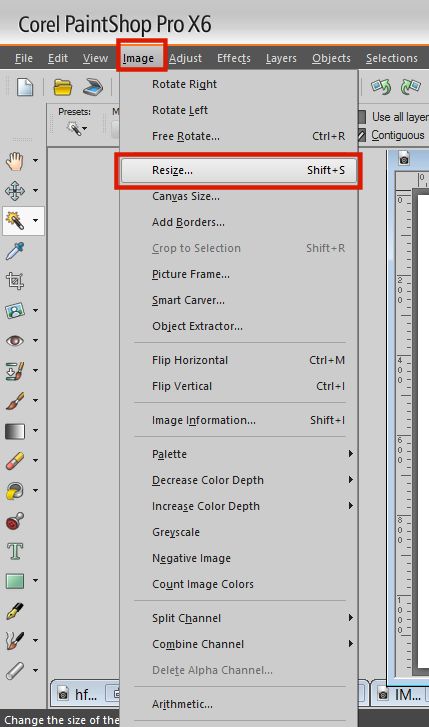Screen dimensions: 429x727
Task: Click the second green arrows toolbar icon
Action: click(410, 87)
